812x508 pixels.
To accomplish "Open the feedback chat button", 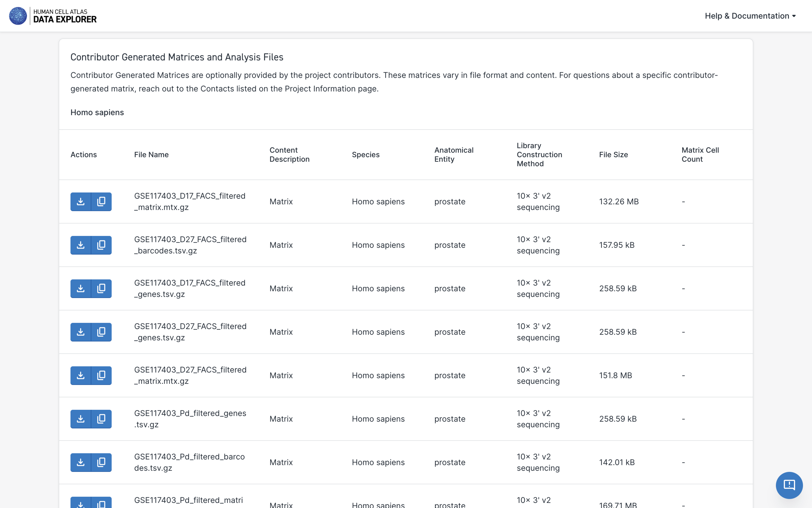I will [x=789, y=485].
